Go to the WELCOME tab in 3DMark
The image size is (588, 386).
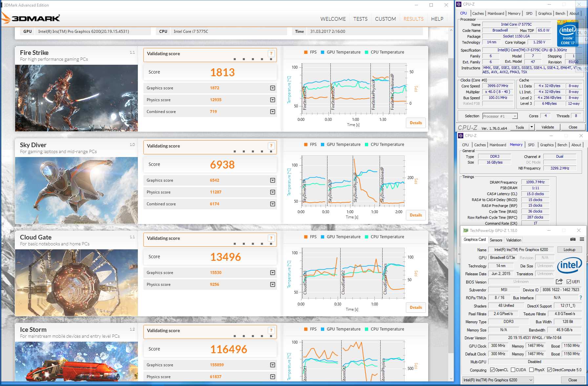333,19
